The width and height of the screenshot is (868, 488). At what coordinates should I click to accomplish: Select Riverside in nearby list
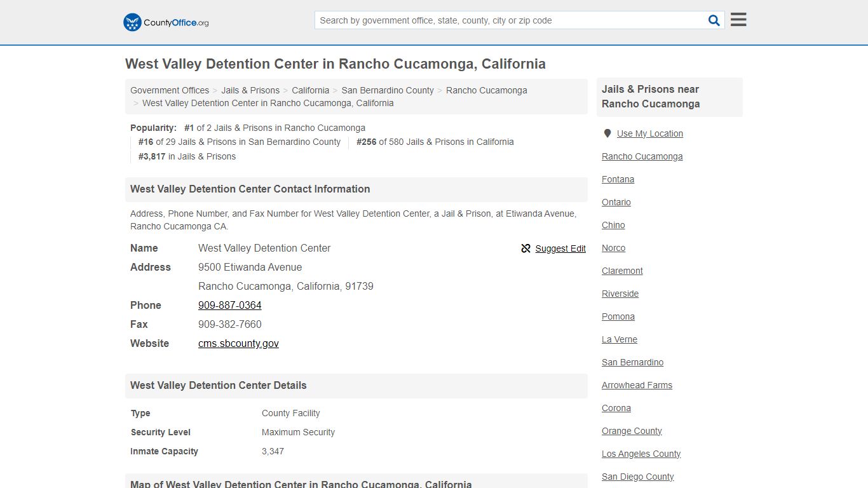620,294
